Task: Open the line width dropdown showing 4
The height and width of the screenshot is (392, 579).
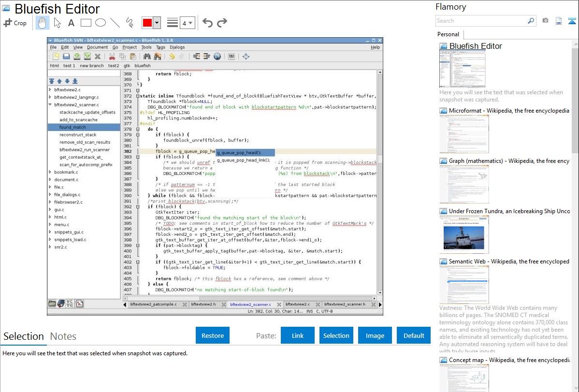Action: click(187, 23)
